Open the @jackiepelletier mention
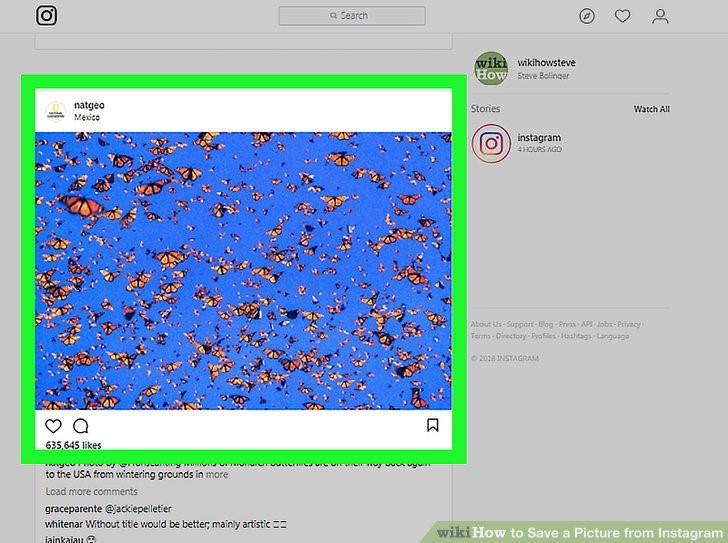The height and width of the screenshot is (543, 728). 138,509
